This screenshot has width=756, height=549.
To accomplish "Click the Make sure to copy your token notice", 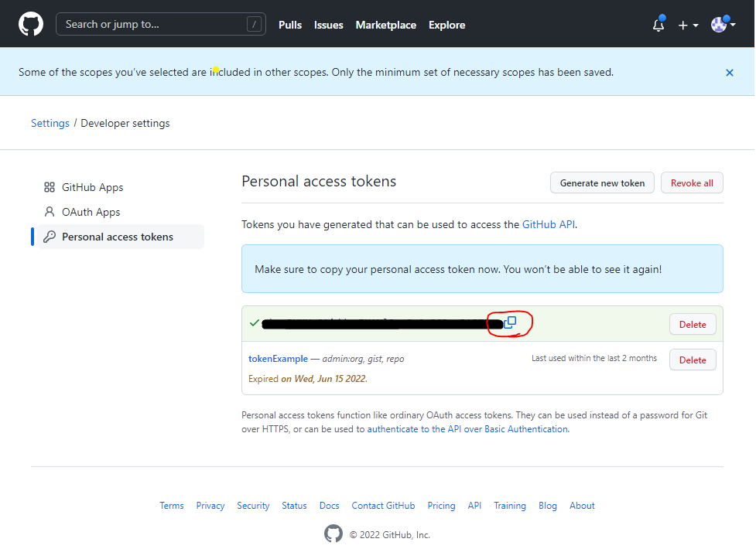I will coord(482,269).
